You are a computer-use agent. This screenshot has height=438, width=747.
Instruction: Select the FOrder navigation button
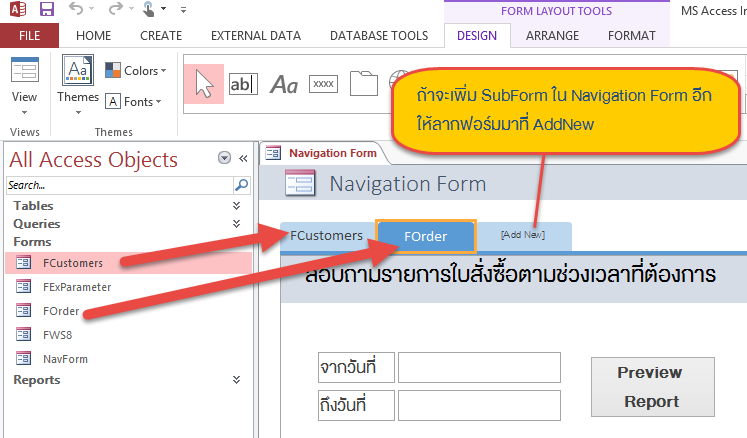coord(426,236)
